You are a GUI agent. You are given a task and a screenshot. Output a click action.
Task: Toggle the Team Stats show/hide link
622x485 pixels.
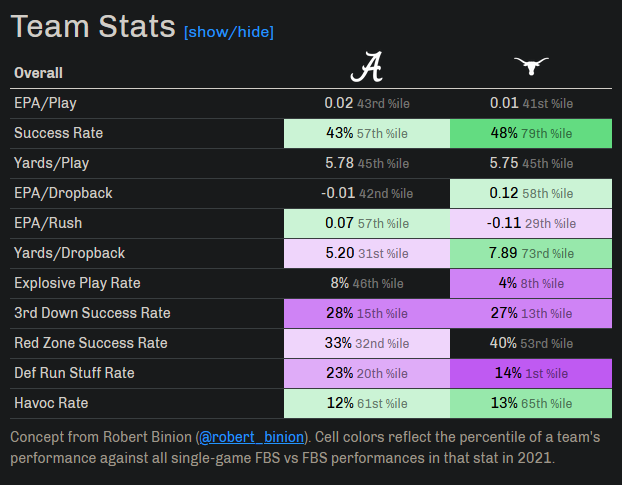tap(228, 32)
